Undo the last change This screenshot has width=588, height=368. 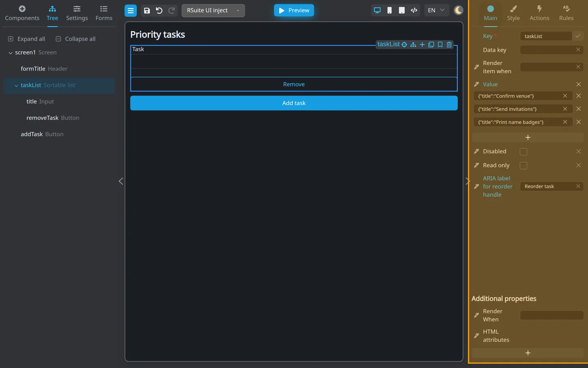pyautogui.click(x=159, y=11)
